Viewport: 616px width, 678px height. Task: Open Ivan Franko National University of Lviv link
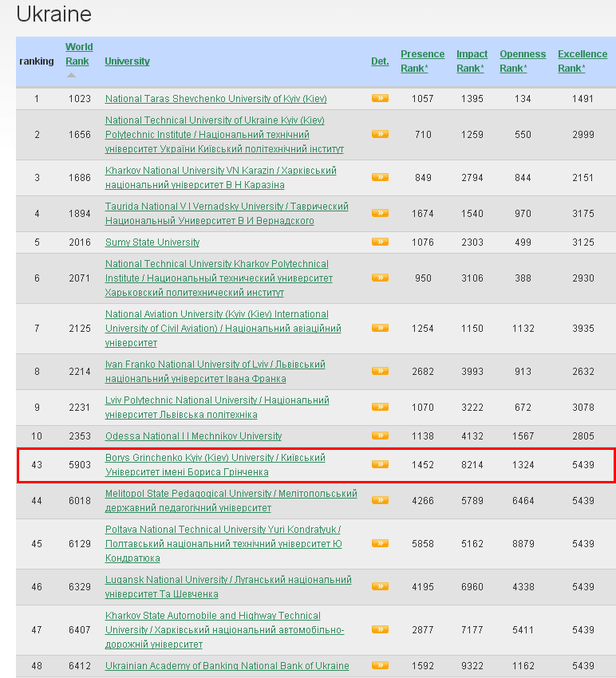coord(215,372)
